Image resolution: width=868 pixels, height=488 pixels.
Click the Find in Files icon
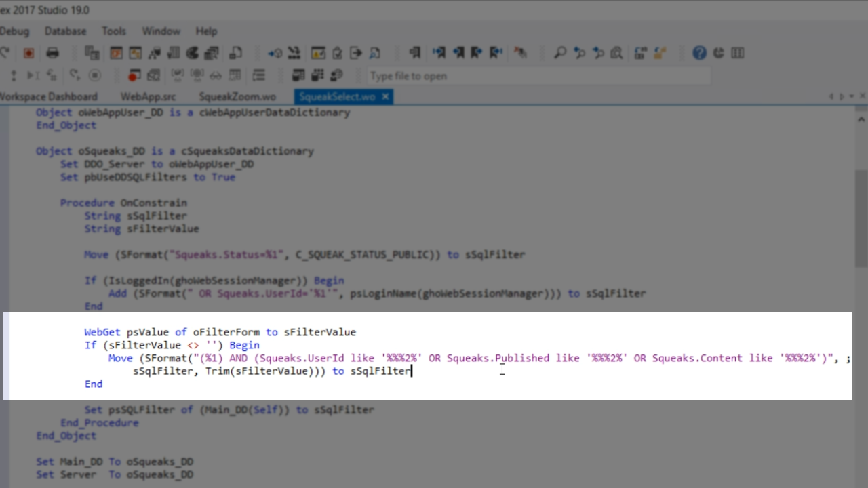[x=616, y=53]
